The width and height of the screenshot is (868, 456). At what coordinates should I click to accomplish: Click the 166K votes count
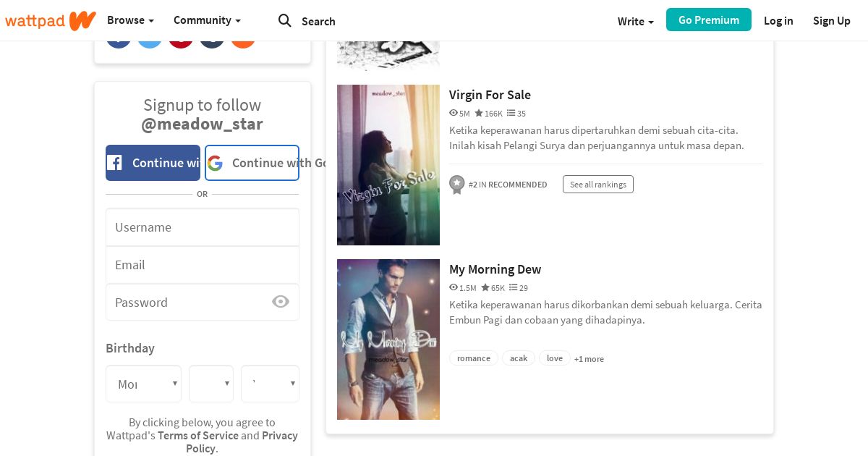point(493,114)
